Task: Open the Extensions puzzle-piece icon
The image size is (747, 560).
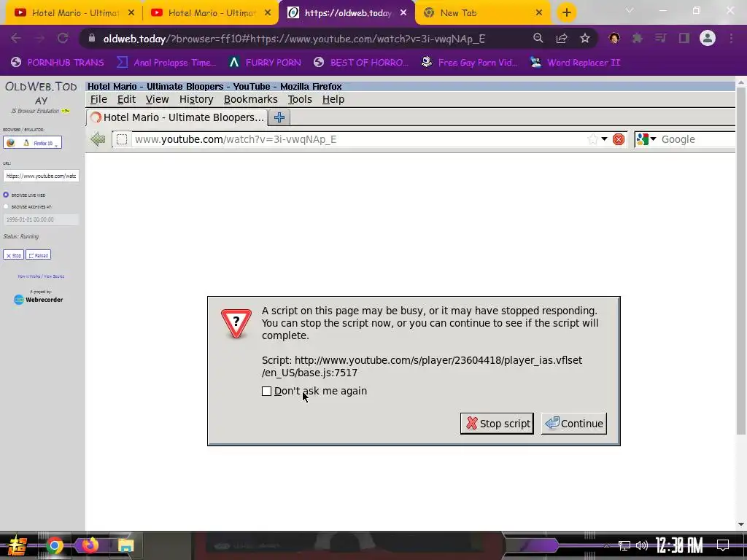Action: [638, 39]
